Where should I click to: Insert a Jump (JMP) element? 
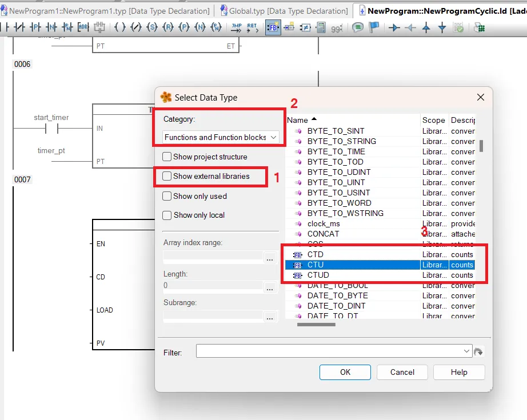point(237,27)
